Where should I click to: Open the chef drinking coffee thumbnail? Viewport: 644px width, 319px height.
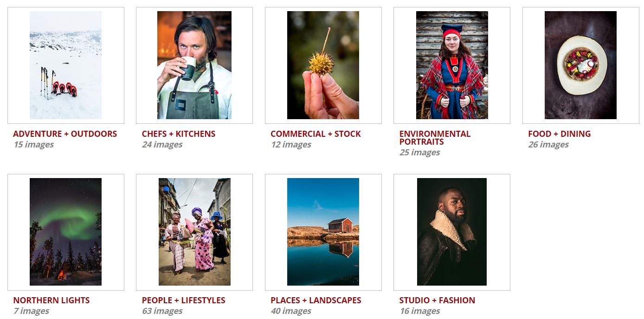coord(194,65)
